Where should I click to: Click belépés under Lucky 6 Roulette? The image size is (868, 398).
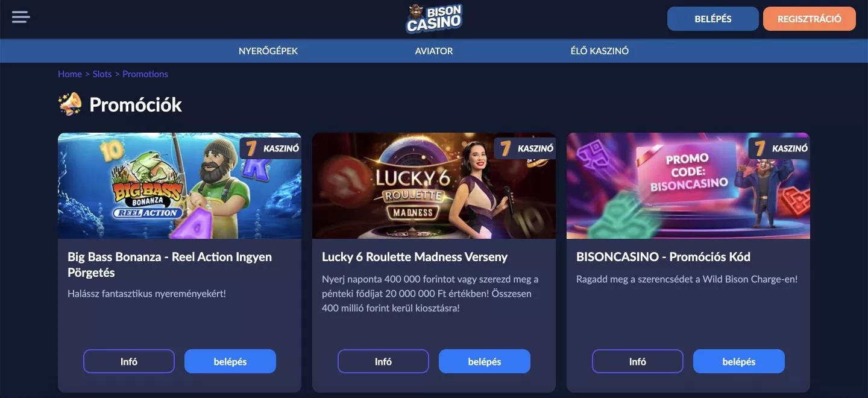coord(485,361)
